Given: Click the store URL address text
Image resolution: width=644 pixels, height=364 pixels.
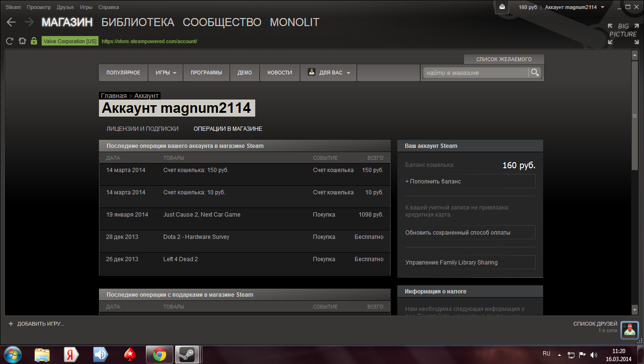Looking at the screenshot, I should (x=149, y=41).
